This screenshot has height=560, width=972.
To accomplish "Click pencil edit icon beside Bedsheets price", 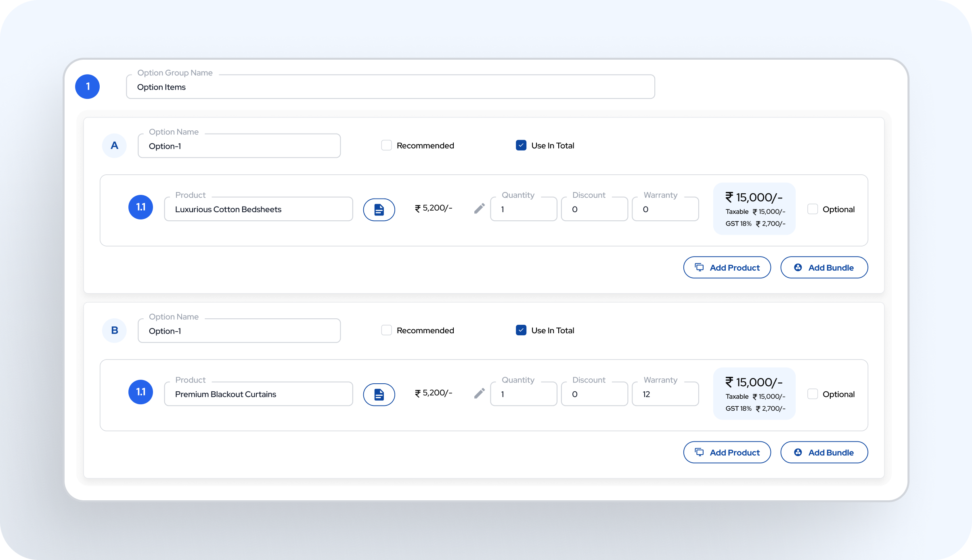I will tap(479, 209).
